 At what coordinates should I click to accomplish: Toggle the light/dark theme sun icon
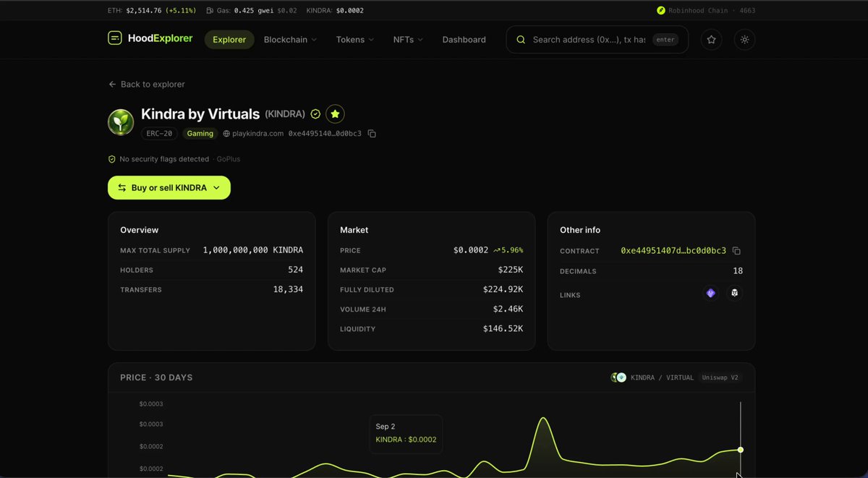pos(744,40)
